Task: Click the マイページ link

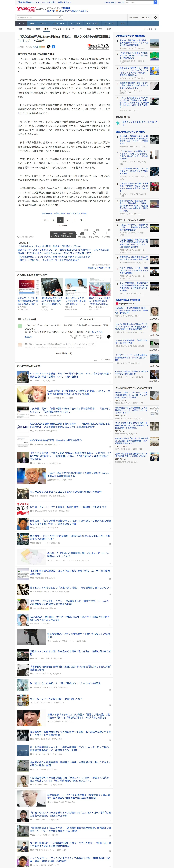Action: [x=133, y=18]
